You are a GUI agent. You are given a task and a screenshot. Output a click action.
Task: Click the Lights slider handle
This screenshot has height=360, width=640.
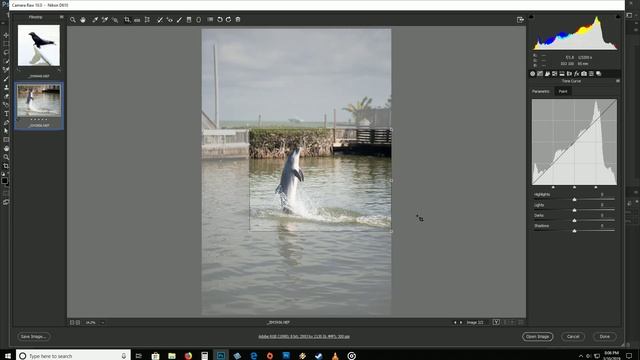click(574, 210)
